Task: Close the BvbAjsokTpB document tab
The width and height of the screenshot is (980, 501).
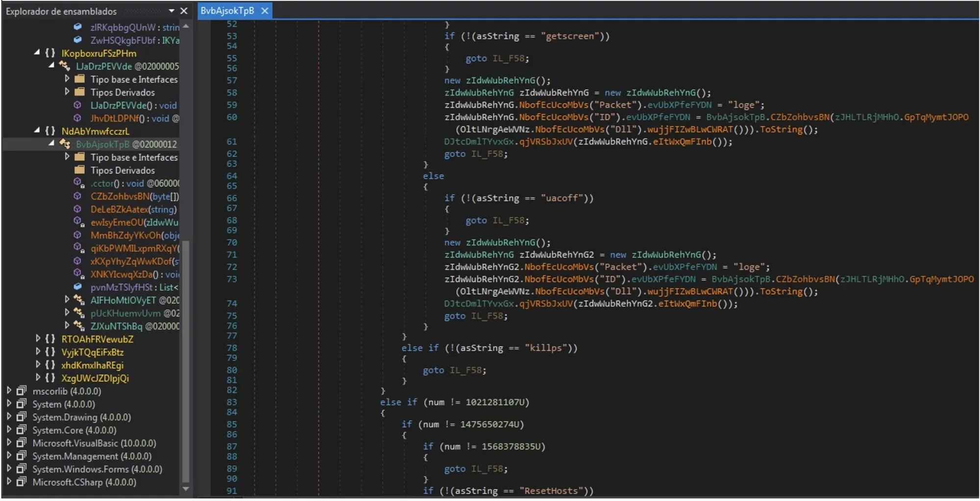Action: [x=265, y=11]
